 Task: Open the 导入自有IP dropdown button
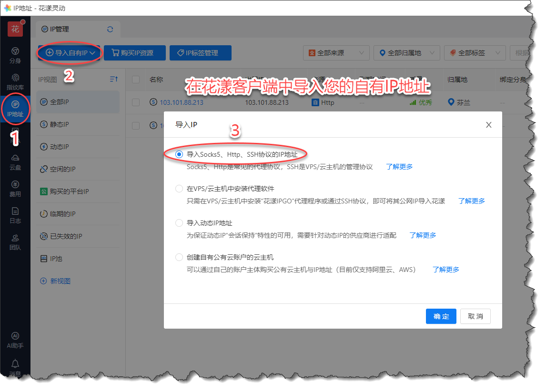(x=69, y=53)
